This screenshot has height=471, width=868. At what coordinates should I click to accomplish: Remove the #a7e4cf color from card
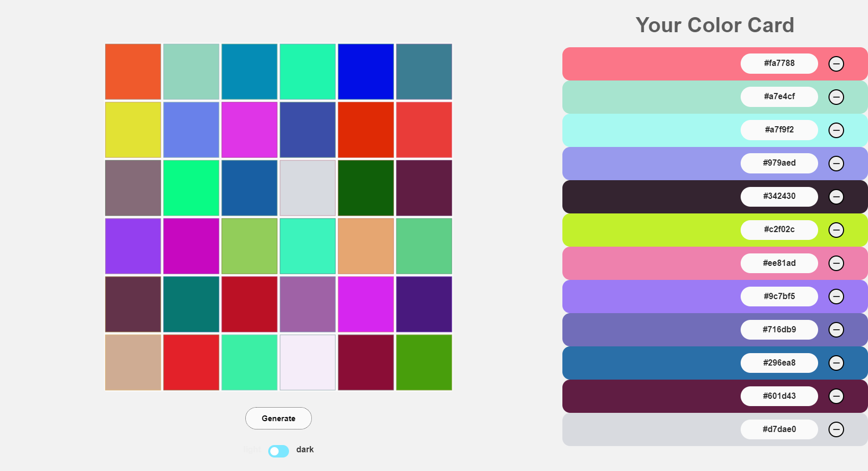(836, 97)
